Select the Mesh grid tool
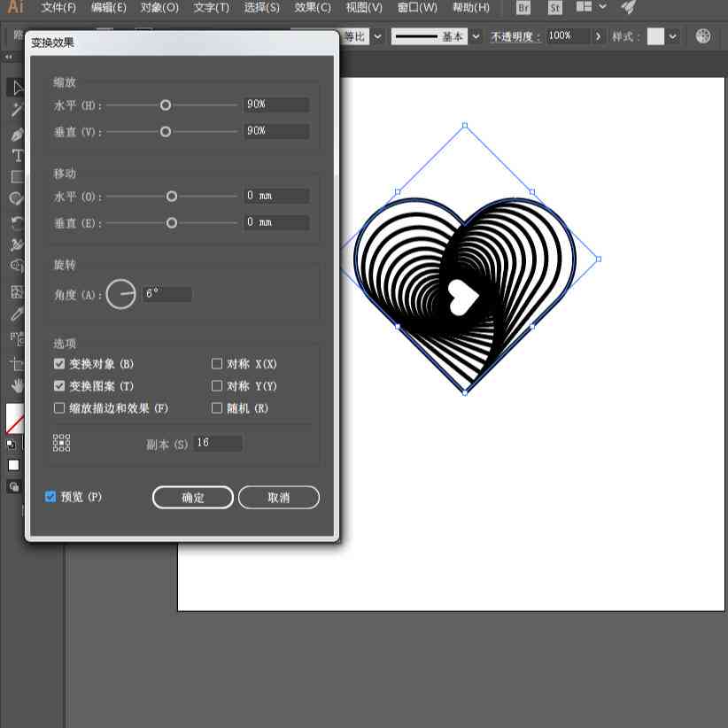Screen dimensions: 728x728 tap(17, 292)
